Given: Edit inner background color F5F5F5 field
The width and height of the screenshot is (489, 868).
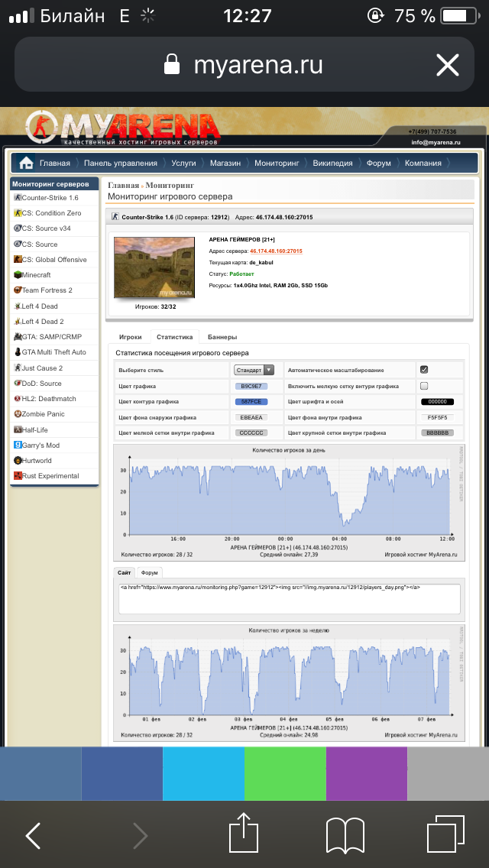Looking at the screenshot, I should click(437, 417).
